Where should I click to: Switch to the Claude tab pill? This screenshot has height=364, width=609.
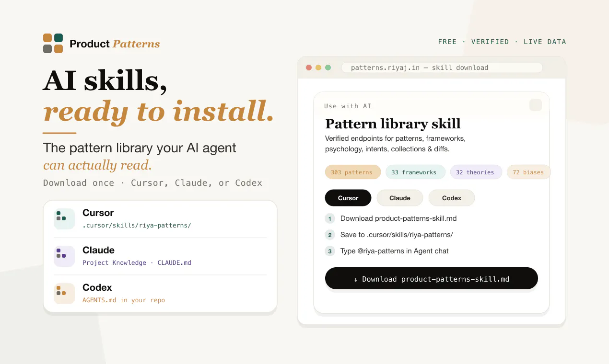coord(400,198)
